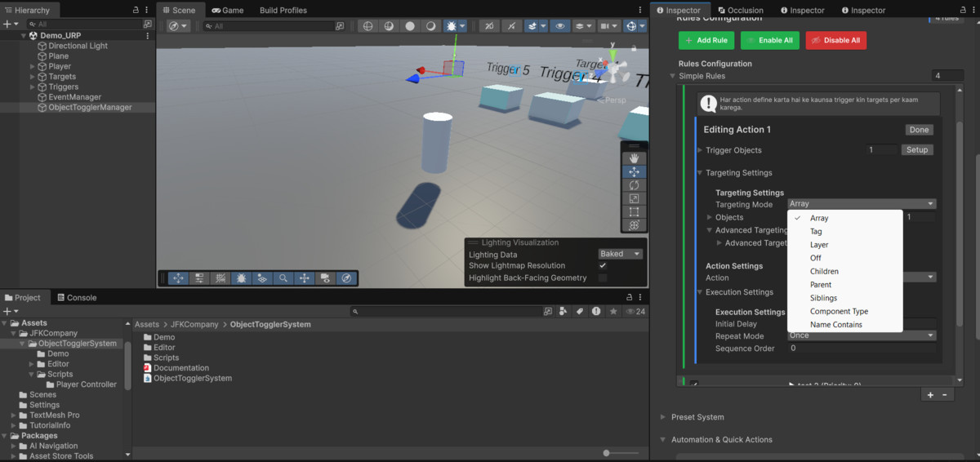Open the Hierarchy add (+) dropdown
The height and width of the screenshot is (462, 980).
[x=10, y=24]
